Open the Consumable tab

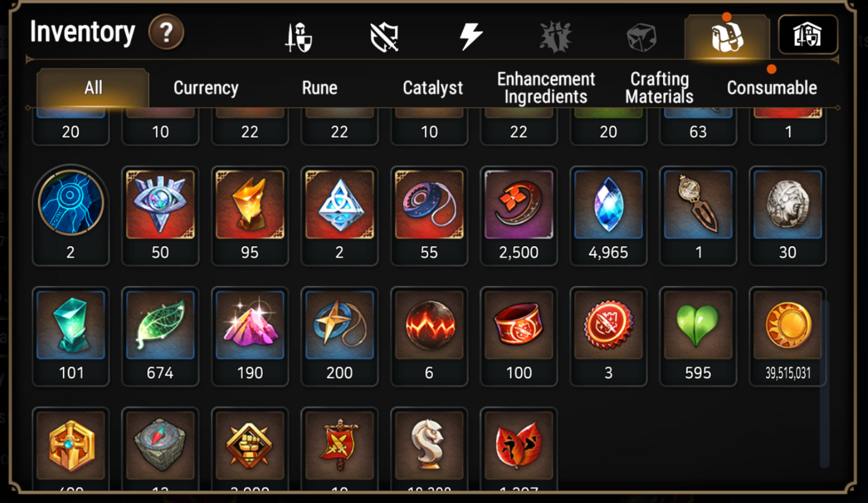click(x=772, y=88)
